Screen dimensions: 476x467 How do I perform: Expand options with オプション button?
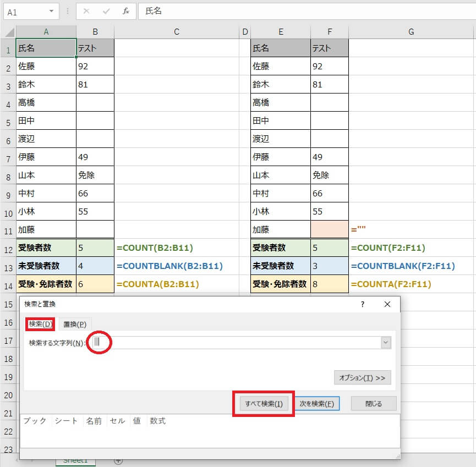pyautogui.click(x=362, y=378)
